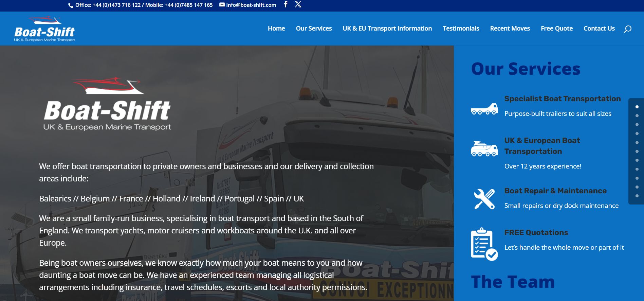
Task: Click the clipboard checklist icon for FREE Quotations
Action: coord(484,244)
